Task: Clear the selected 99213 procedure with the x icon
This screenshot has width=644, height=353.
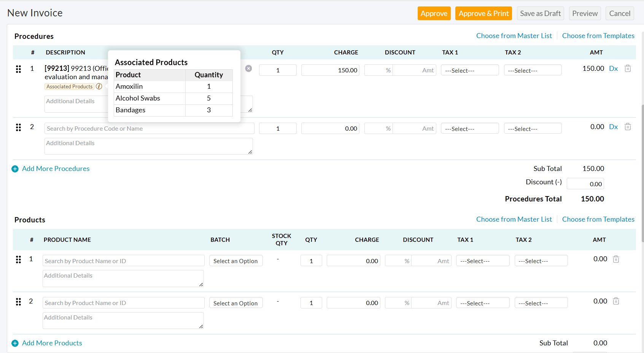Action: 248,68
